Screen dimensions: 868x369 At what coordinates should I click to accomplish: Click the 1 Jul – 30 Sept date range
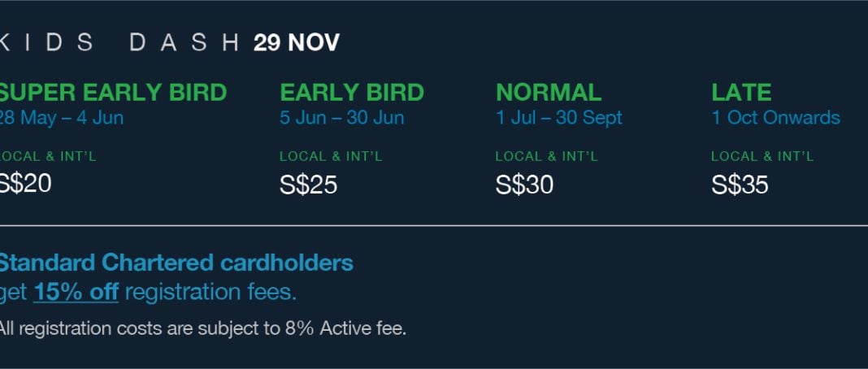point(559,118)
